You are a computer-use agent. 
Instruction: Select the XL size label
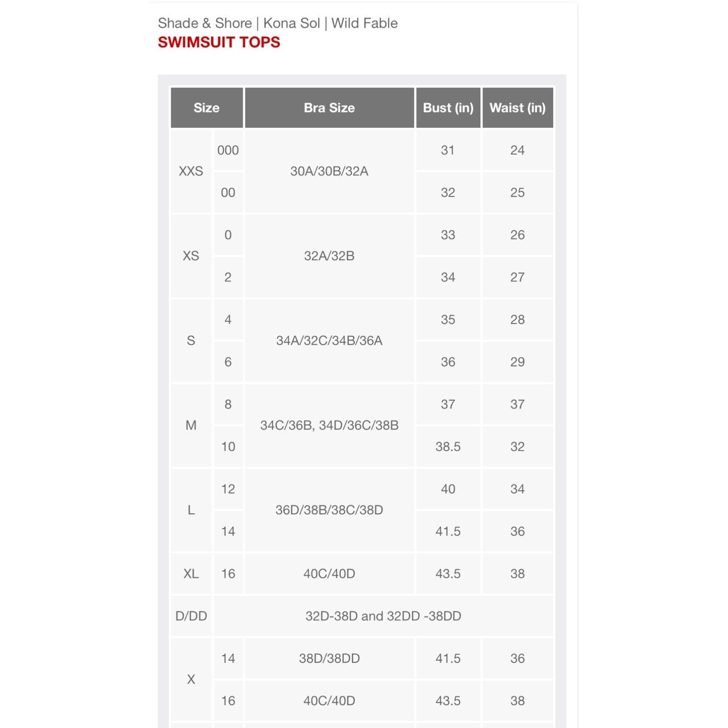191,573
